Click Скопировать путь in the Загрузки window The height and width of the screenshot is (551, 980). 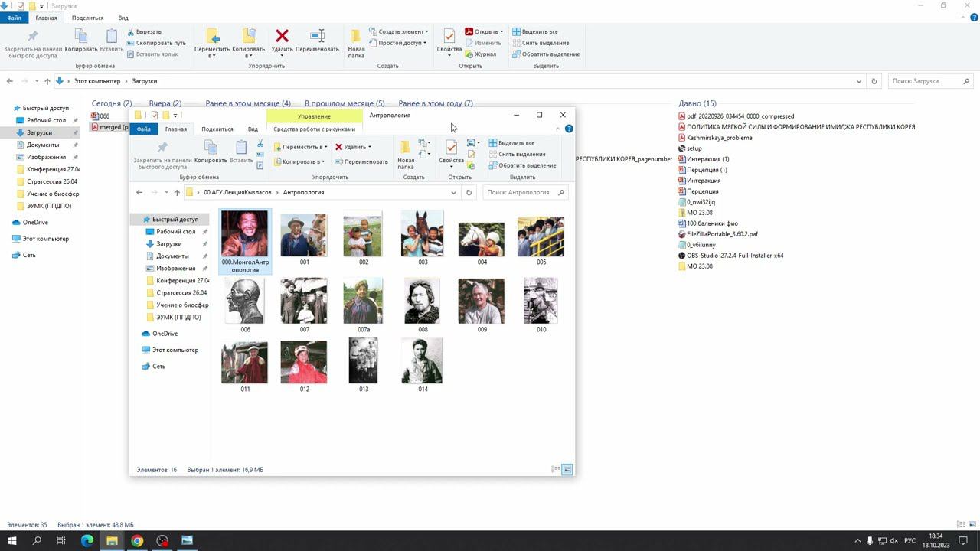[x=156, y=43]
